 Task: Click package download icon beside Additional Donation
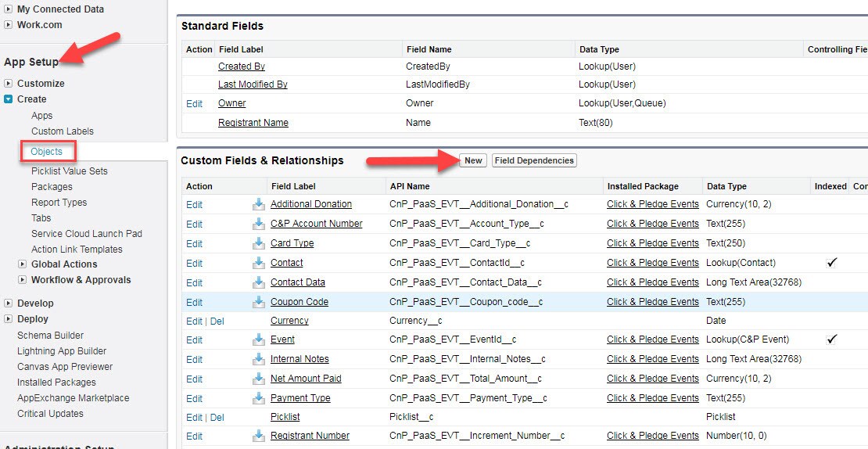tap(259, 204)
